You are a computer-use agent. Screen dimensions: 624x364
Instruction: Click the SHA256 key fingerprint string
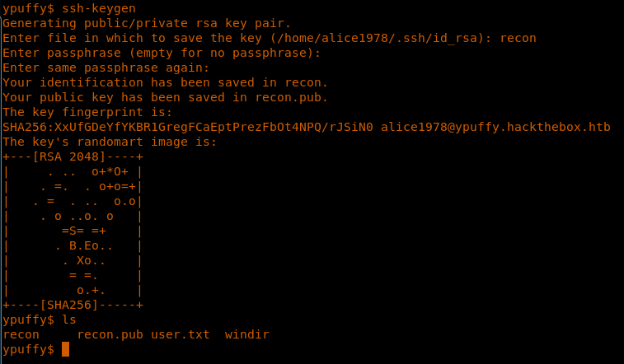tap(188, 127)
